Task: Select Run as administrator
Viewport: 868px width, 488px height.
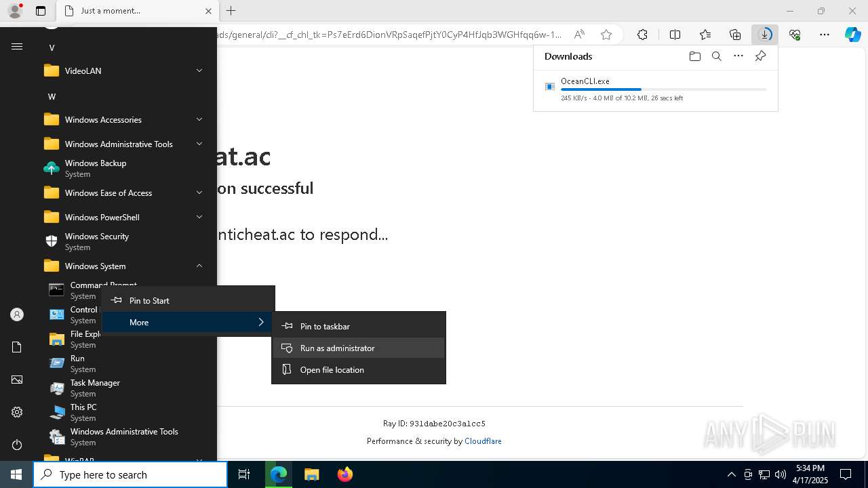Action: pyautogui.click(x=359, y=348)
